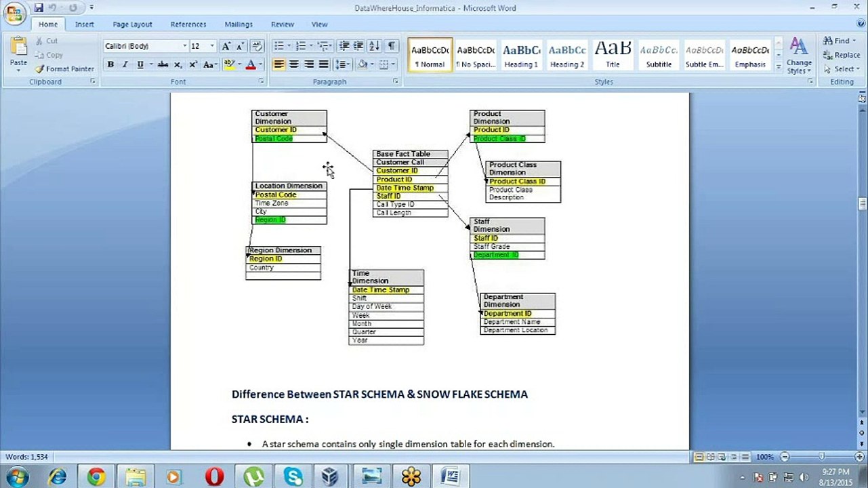The height and width of the screenshot is (488, 868).
Task: Shrink the font size
Action: coord(240,46)
